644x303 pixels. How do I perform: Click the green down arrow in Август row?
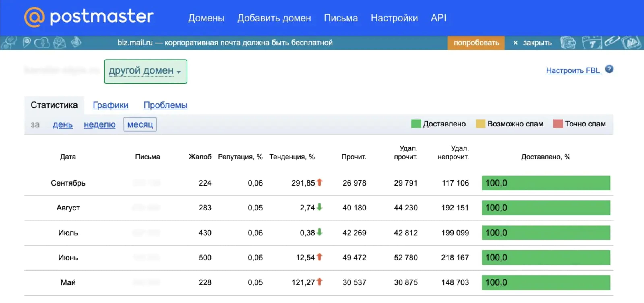319,207
